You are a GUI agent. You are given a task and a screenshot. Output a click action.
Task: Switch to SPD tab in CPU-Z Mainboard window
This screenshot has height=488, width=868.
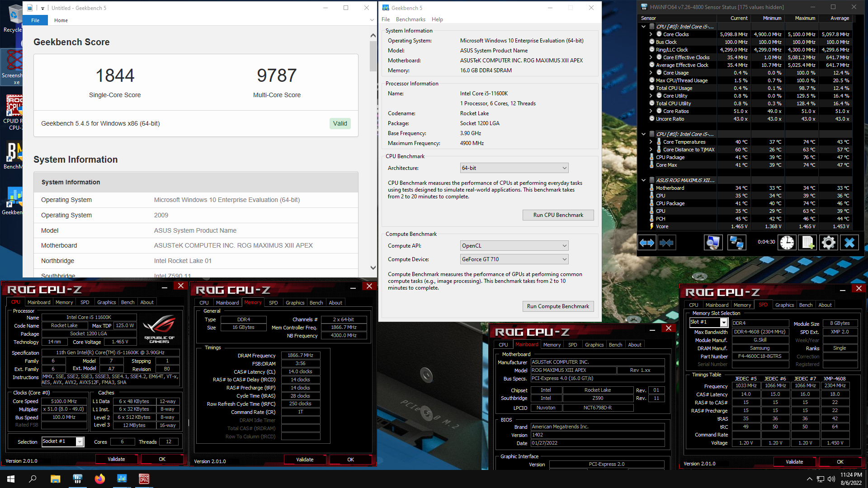572,345
